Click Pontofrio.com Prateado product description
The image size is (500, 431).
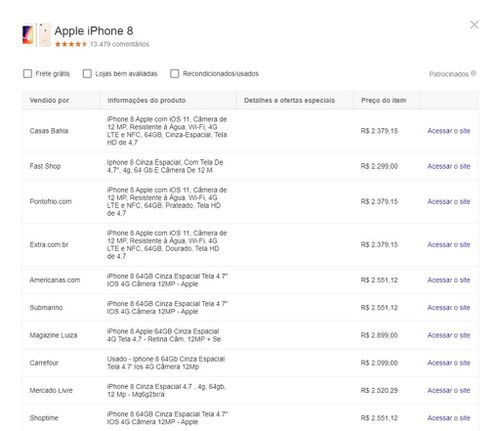click(167, 202)
